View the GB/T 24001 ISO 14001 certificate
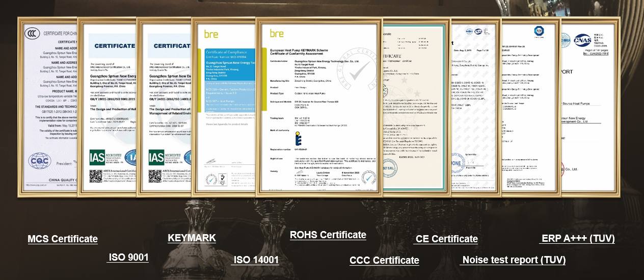This screenshot has width=644, height=280. coord(164,107)
